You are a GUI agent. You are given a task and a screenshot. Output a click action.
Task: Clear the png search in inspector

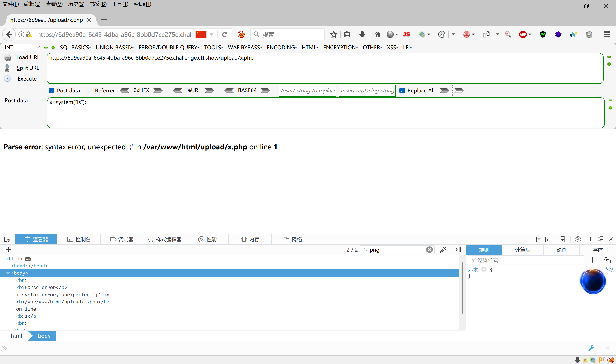coord(429,250)
